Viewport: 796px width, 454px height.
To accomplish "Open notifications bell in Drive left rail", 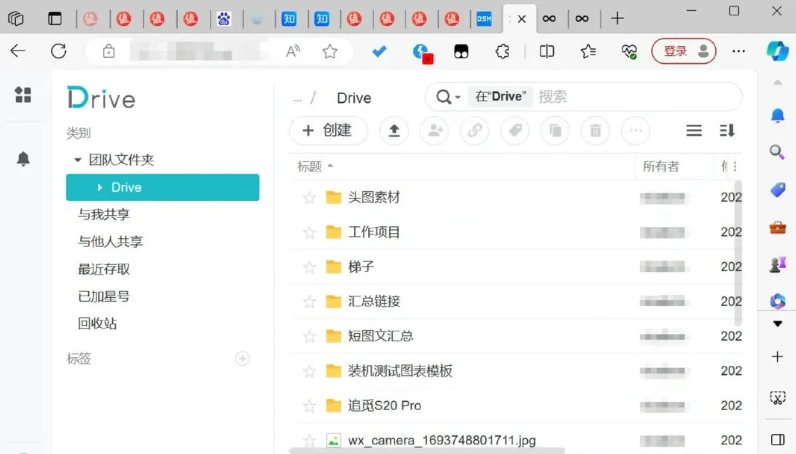I will 23,159.
